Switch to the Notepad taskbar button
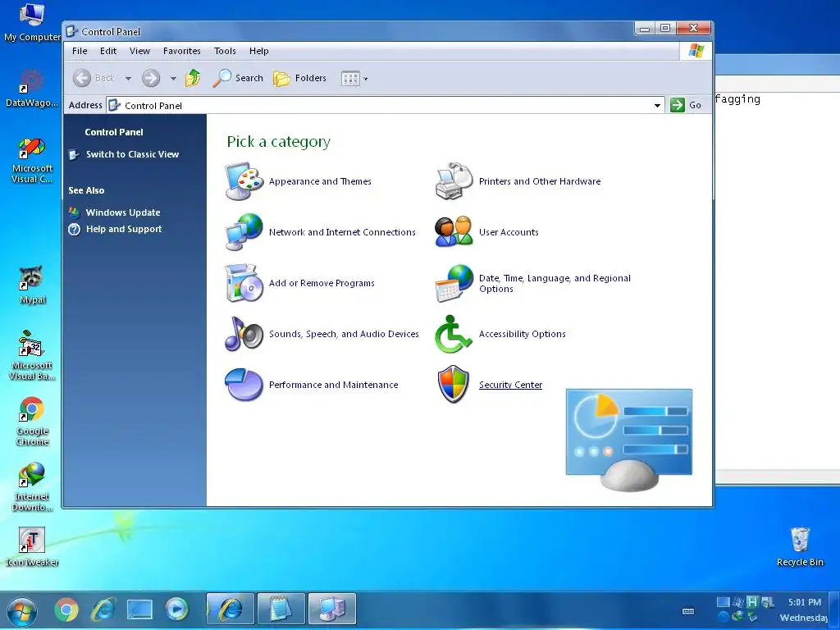 pyautogui.click(x=281, y=609)
